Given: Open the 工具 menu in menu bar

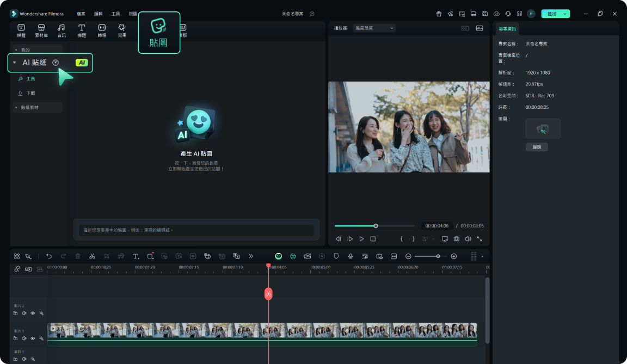Looking at the screenshot, I should (115, 14).
